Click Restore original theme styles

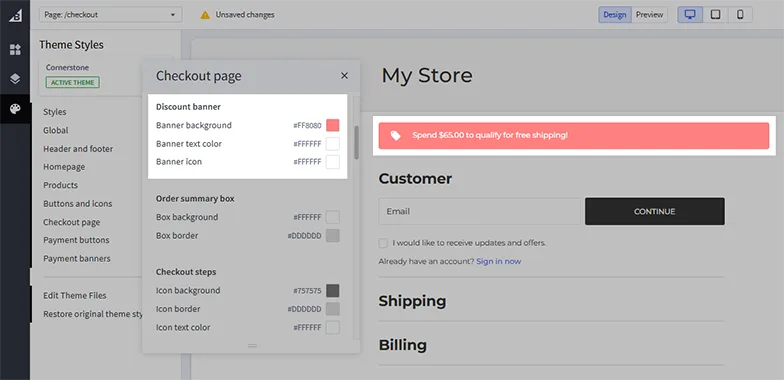click(93, 314)
